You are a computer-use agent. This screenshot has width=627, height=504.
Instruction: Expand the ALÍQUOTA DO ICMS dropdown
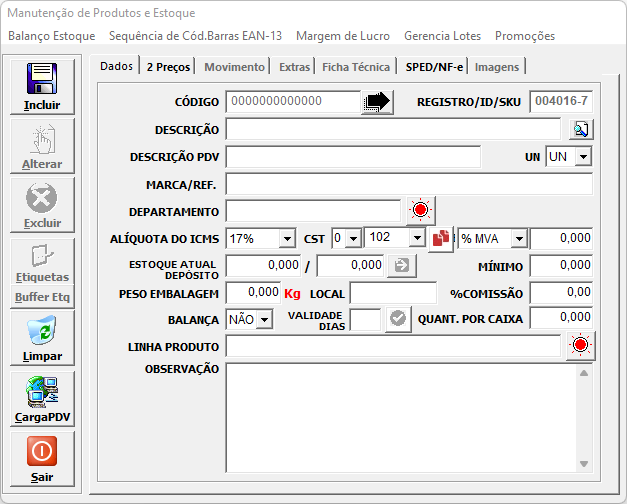click(287, 238)
